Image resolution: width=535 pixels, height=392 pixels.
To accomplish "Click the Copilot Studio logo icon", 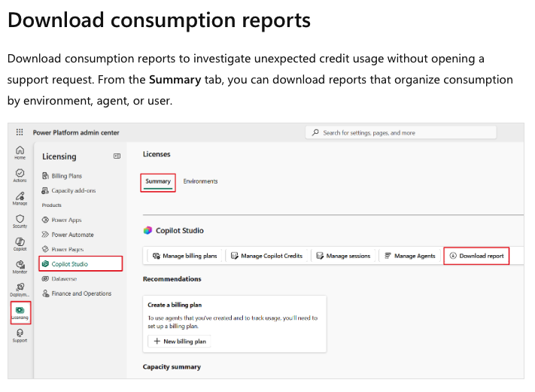I will pos(147,231).
